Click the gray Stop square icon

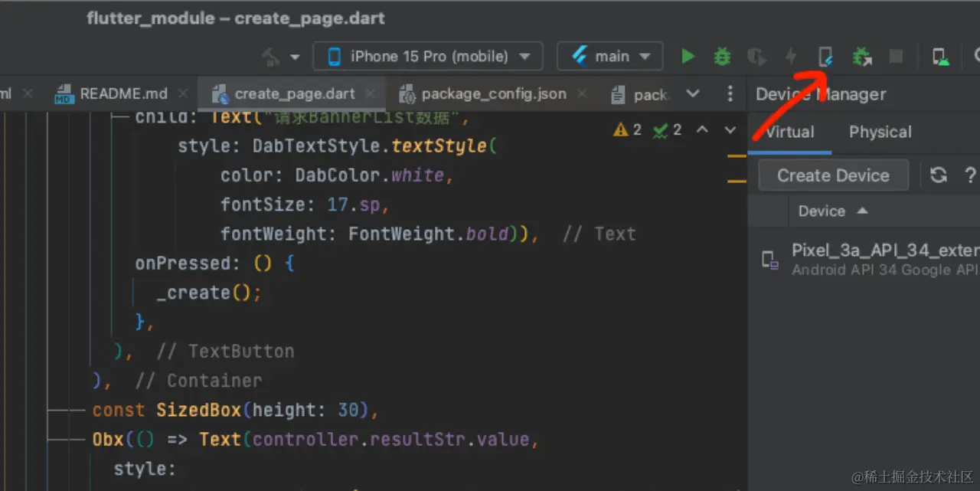(x=895, y=56)
